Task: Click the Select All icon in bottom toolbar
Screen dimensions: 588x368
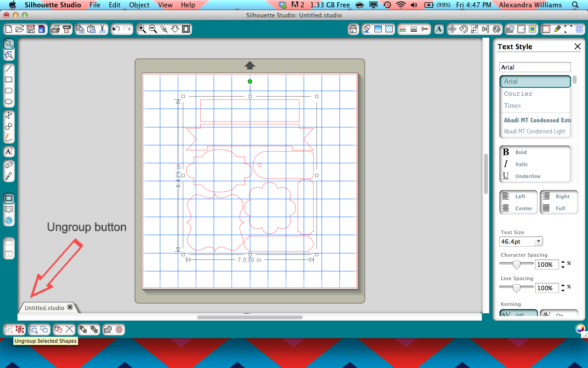Action: [33, 329]
